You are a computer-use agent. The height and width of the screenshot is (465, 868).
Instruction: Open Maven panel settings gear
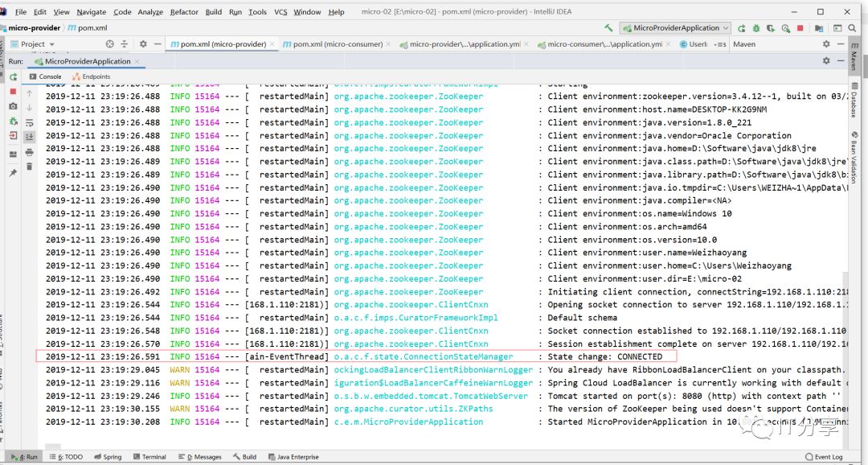tap(826, 43)
